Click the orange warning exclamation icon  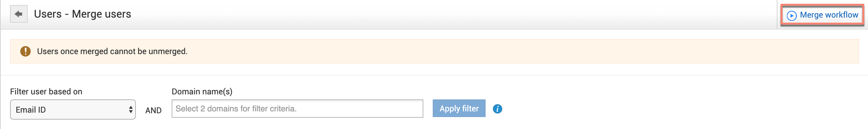[25, 51]
